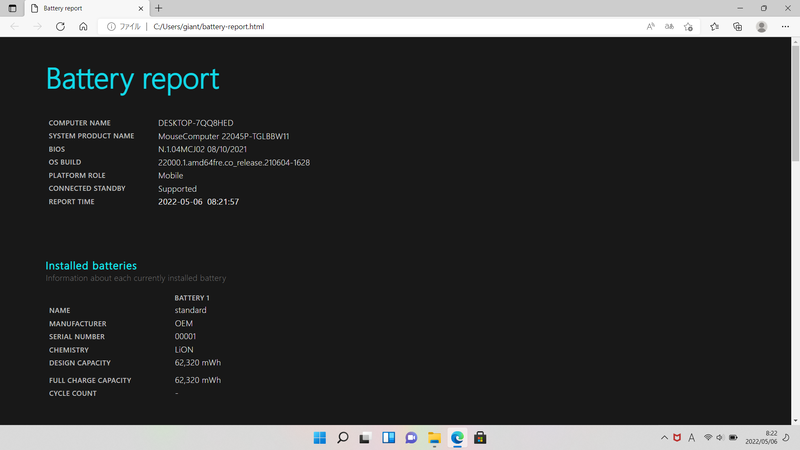Open Chat app on taskbar

pos(411,438)
